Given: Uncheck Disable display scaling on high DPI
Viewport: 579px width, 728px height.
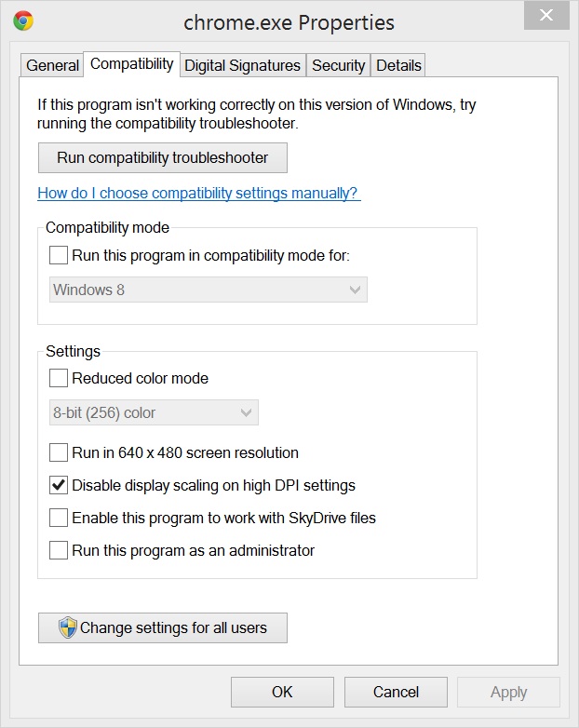Looking at the screenshot, I should [x=59, y=485].
